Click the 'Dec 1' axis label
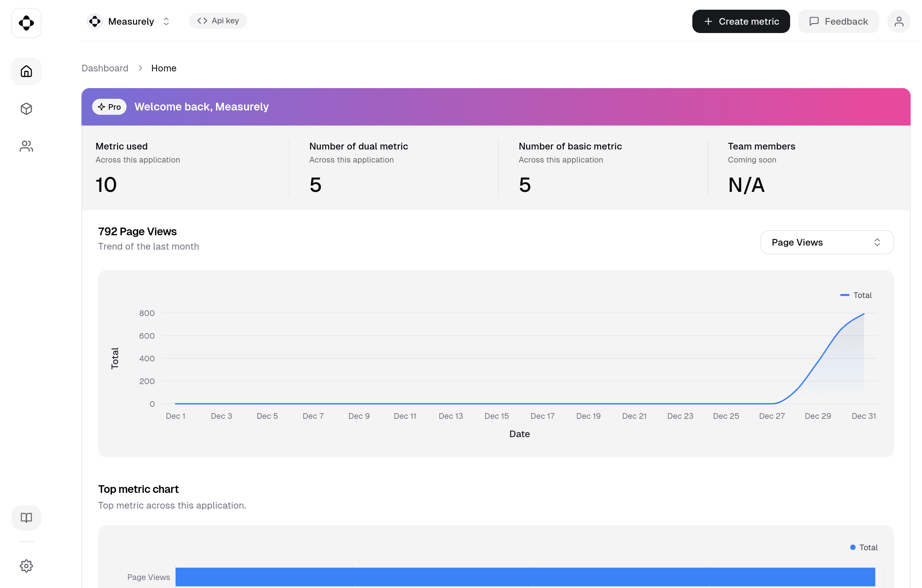 point(175,416)
